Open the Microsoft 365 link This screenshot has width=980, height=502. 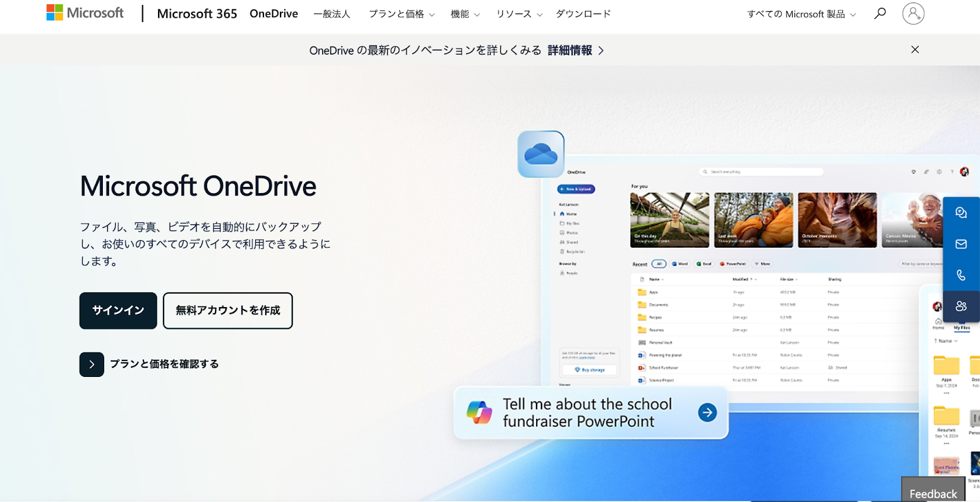pos(197,13)
